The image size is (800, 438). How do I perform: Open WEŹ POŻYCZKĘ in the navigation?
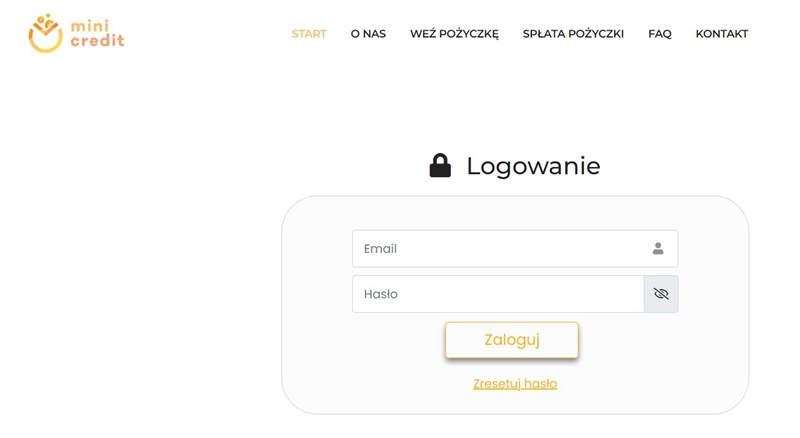(454, 34)
